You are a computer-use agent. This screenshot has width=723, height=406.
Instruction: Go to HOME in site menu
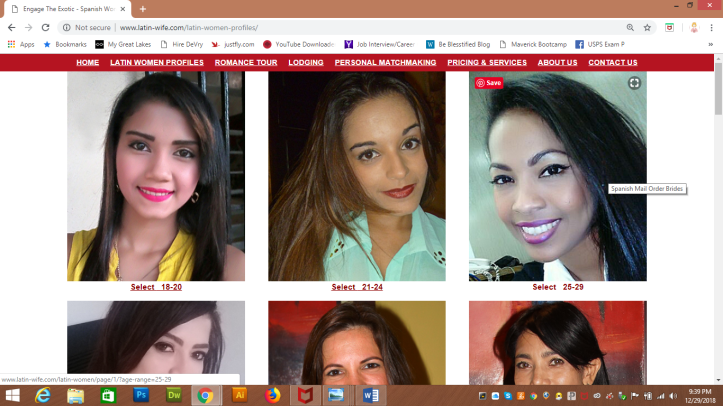(x=88, y=63)
